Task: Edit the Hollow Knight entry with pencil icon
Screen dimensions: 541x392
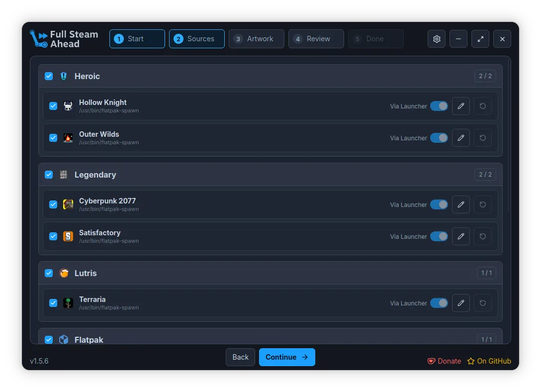Action: (x=461, y=106)
